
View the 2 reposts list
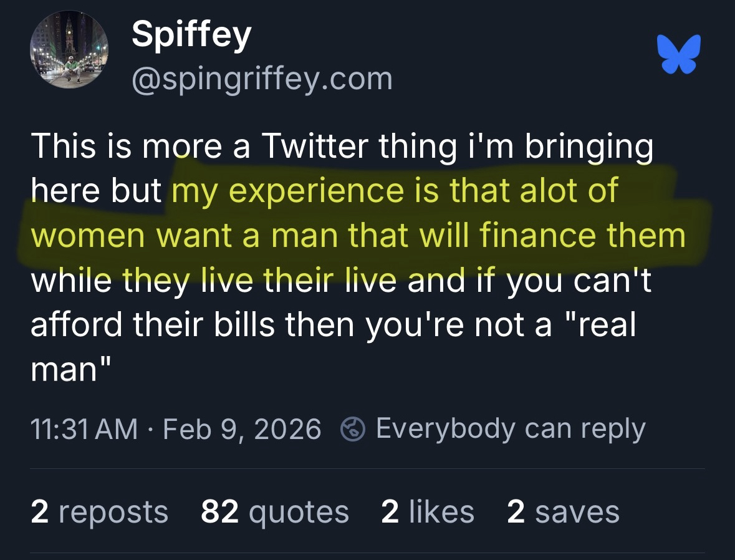[x=100, y=512]
